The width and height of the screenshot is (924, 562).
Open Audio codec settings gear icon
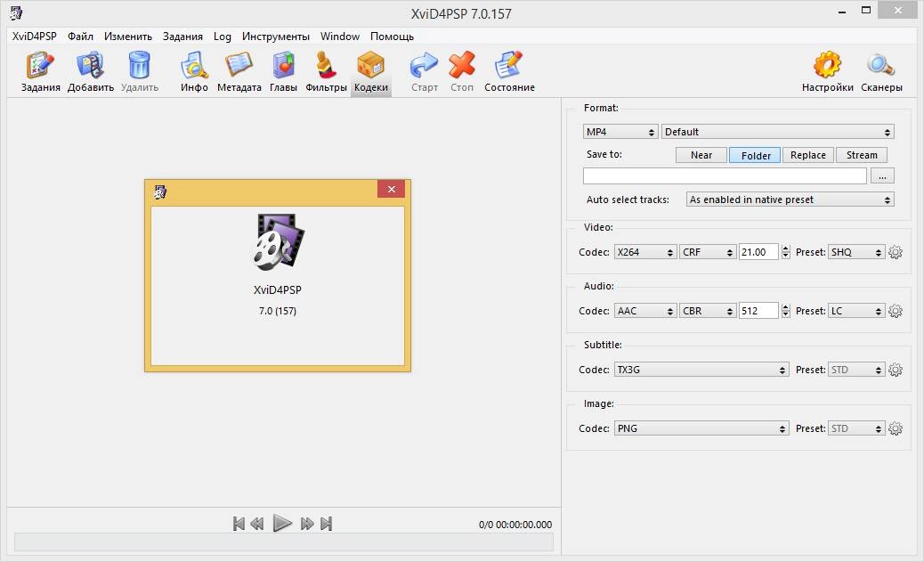(896, 311)
